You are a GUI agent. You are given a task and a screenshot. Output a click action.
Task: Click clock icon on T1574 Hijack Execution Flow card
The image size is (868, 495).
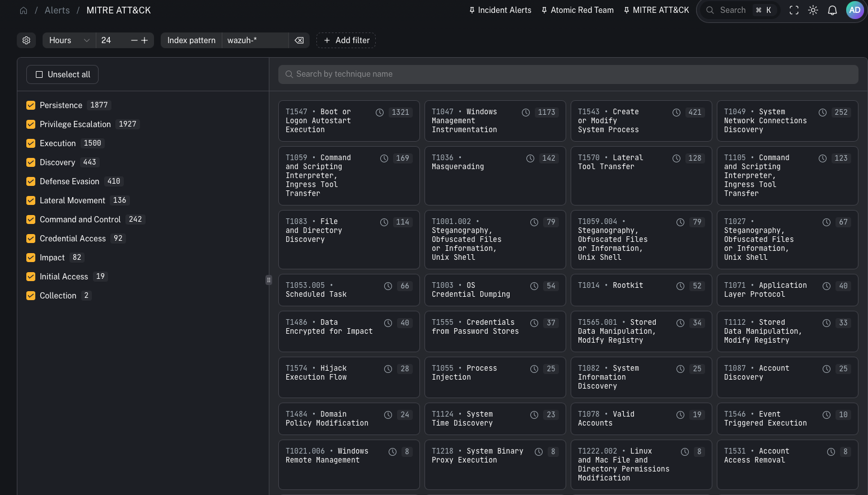point(388,369)
